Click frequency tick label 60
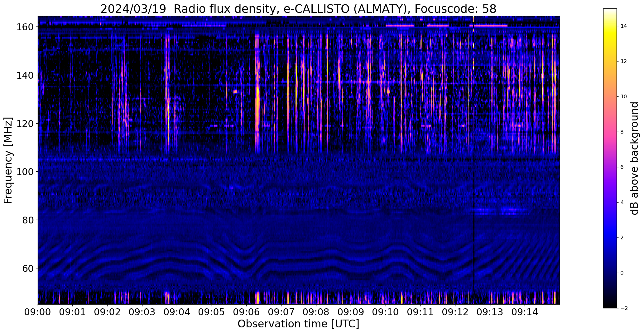The width and height of the screenshot is (644, 333). tap(28, 268)
